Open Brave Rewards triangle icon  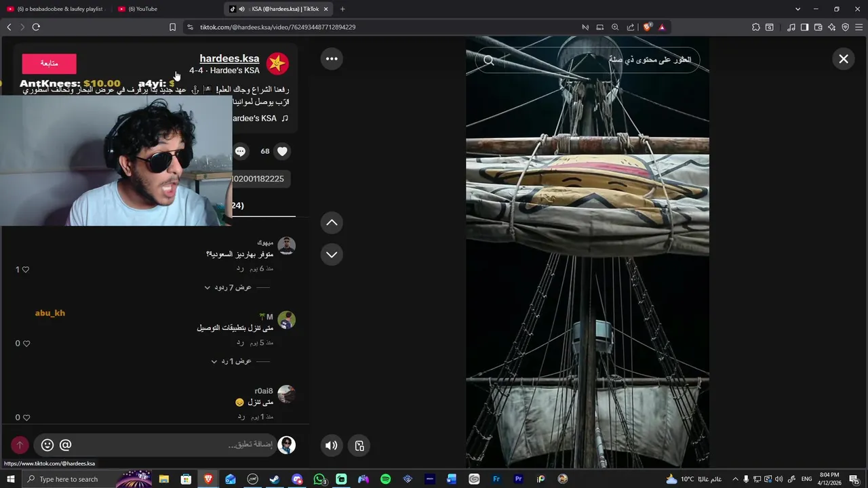pyautogui.click(x=662, y=27)
